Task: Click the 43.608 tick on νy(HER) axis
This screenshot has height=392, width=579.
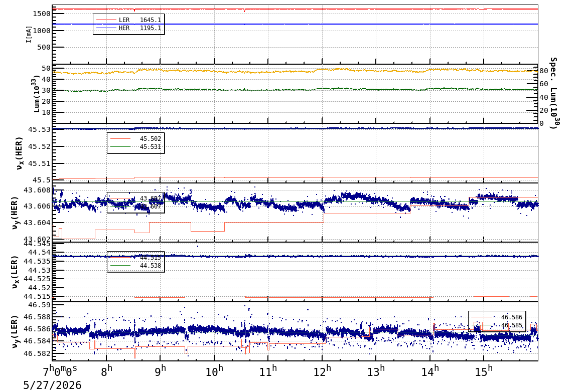Action: pyautogui.click(x=37, y=190)
